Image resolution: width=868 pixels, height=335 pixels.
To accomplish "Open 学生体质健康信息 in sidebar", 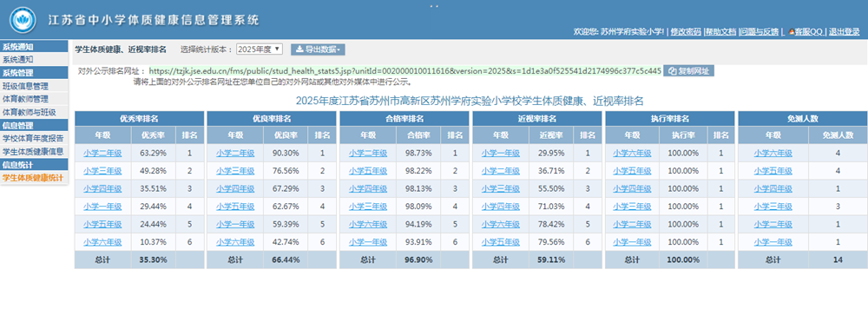I will (x=34, y=151).
